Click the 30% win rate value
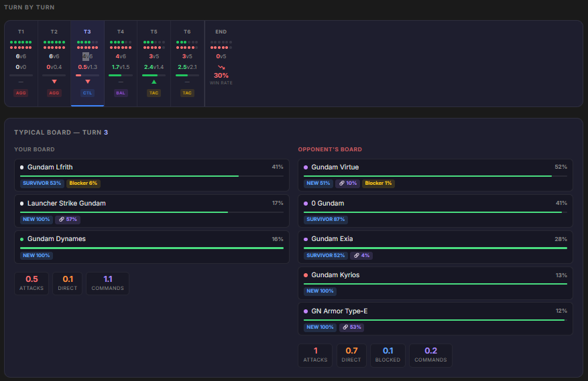This screenshot has height=381, width=588. point(221,75)
